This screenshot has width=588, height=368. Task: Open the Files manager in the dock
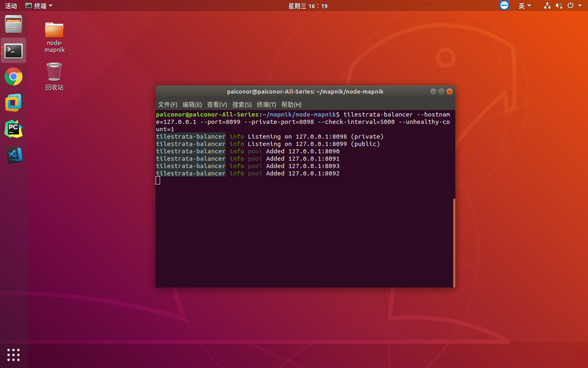point(13,24)
